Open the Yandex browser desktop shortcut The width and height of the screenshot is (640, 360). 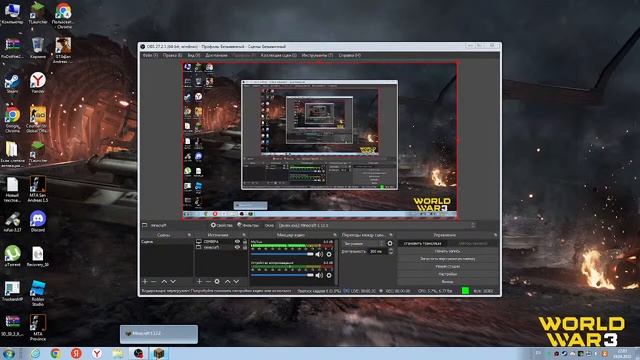click(x=38, y=83)
